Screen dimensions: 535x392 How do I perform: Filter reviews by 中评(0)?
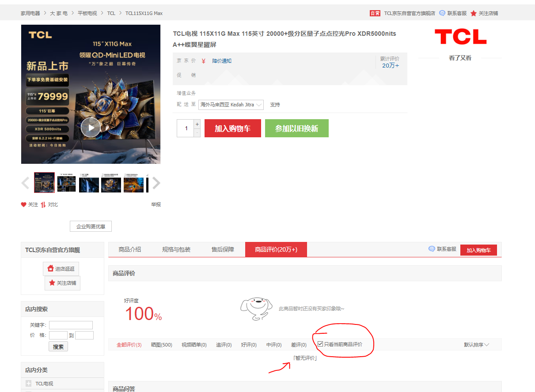[274, 345]
